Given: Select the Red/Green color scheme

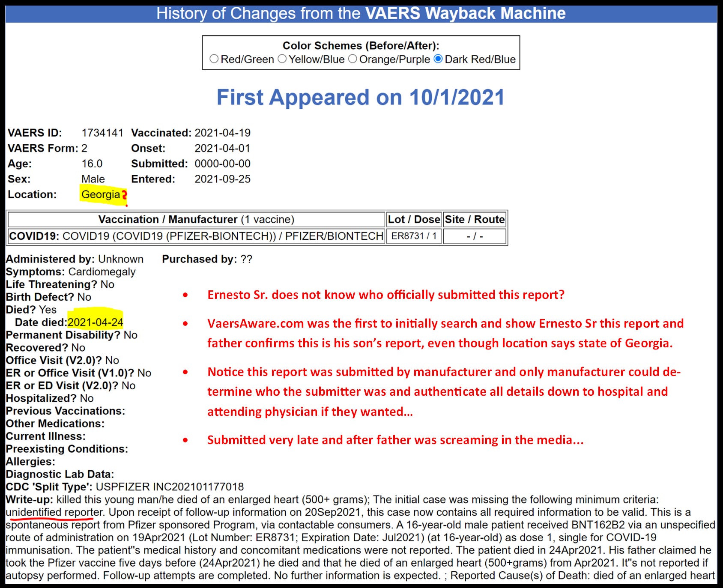Looking at the screenshot, I should [x=214, y=59].
